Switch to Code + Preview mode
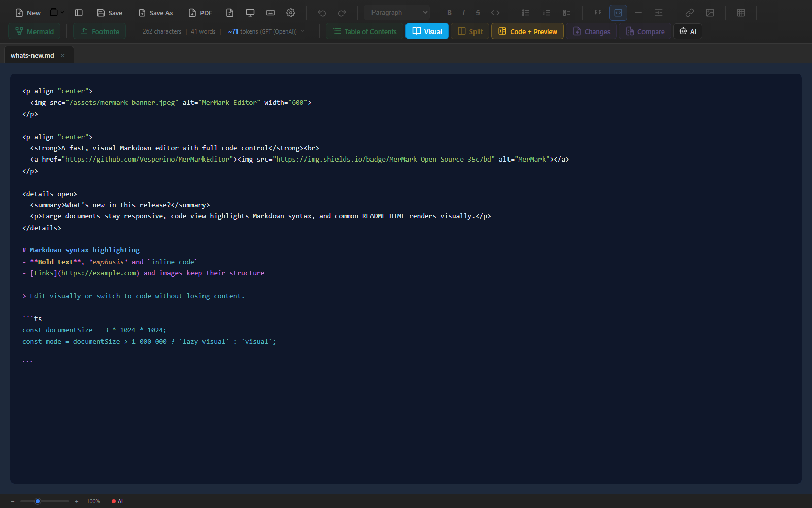 (527, 31)
